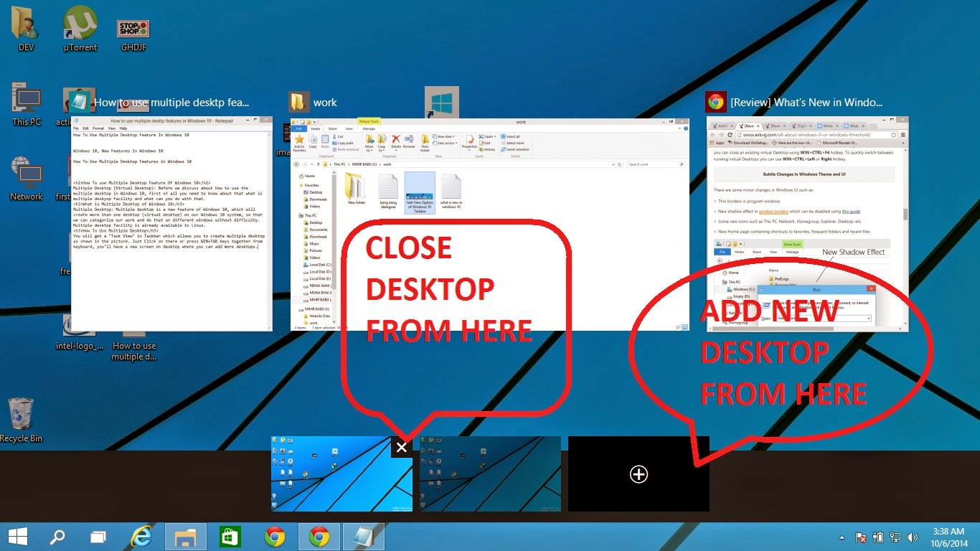Click the Windows Start button
Viewport: 980px width, 551px height.
[x=18, y=537]
